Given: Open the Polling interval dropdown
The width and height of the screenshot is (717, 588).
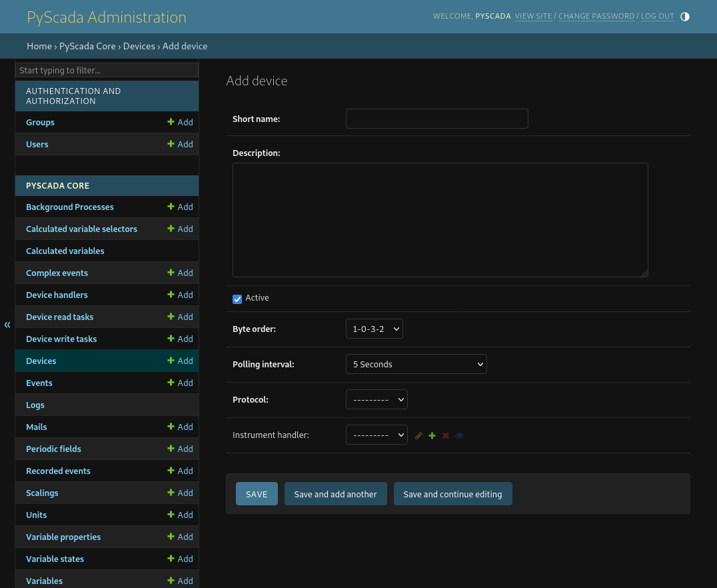Looking at the screenshot, I should click(x=416, y=364).
